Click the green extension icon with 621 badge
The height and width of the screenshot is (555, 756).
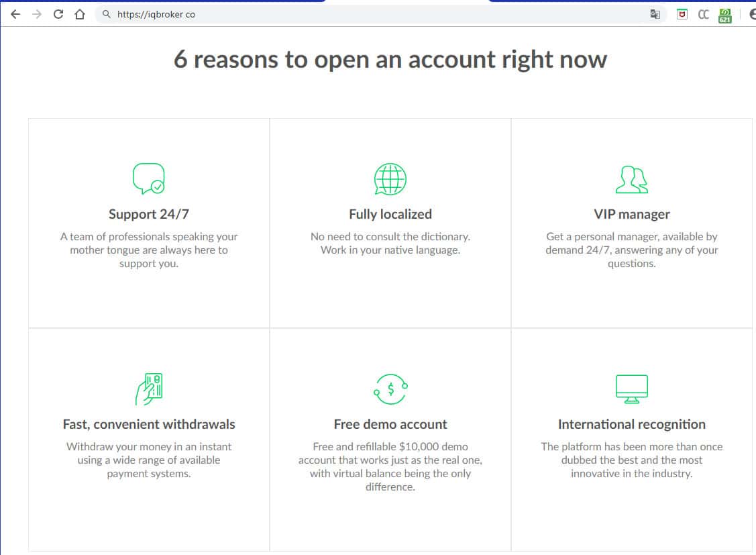pos(725,15)
